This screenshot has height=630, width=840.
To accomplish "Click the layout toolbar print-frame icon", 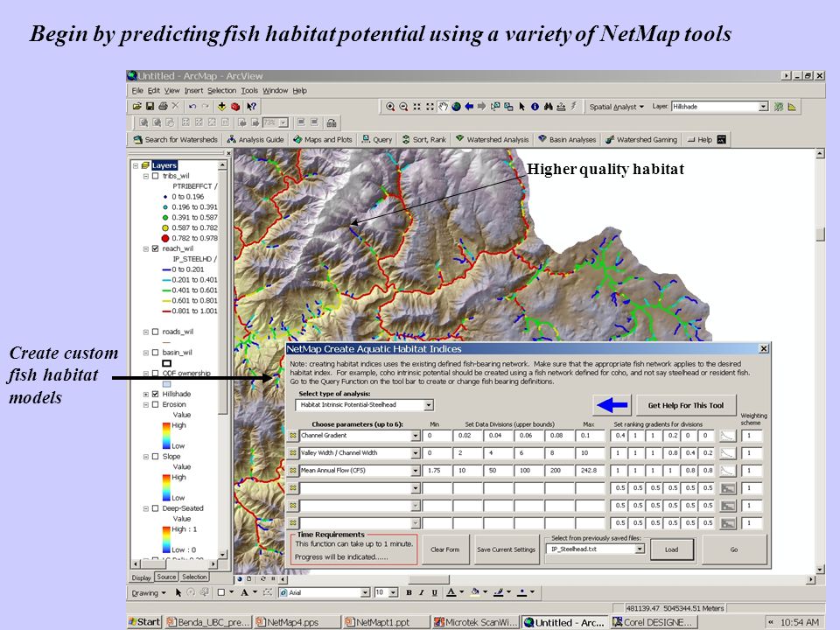I will 332,122.
